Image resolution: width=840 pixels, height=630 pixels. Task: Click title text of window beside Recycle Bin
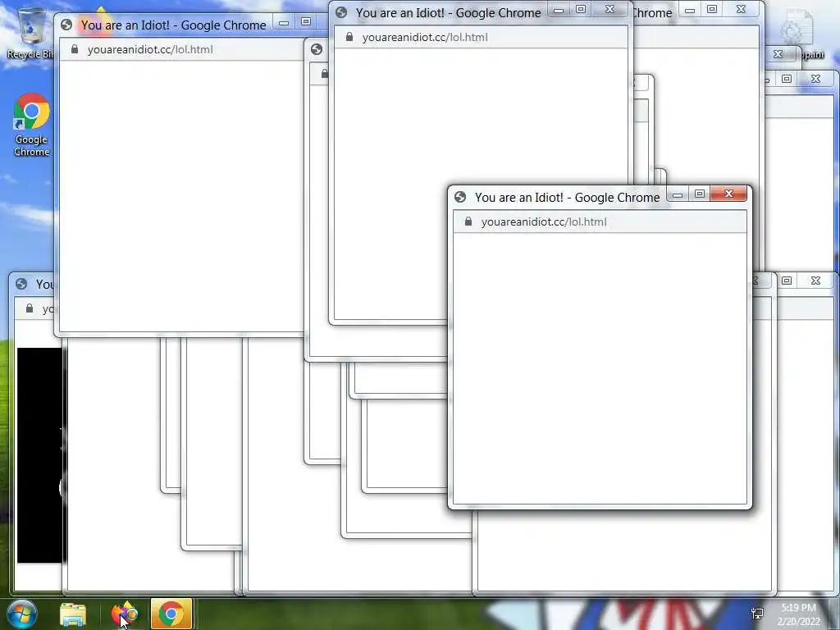tap(174, 25)
